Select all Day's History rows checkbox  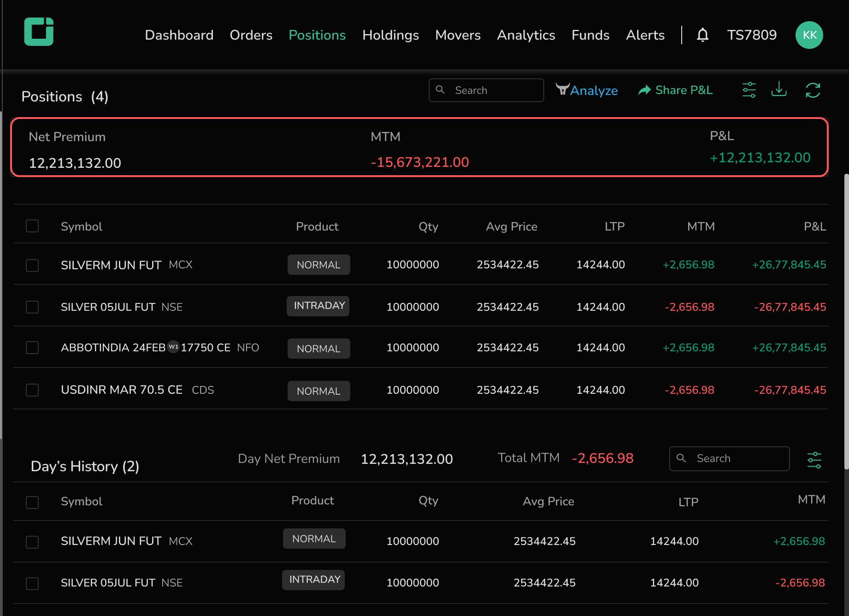click(32, 502)
